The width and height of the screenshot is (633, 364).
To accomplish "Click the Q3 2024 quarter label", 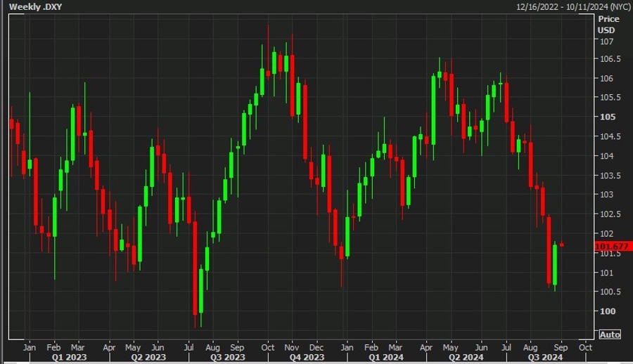I will pyautogui.click(x=545, y=358).
